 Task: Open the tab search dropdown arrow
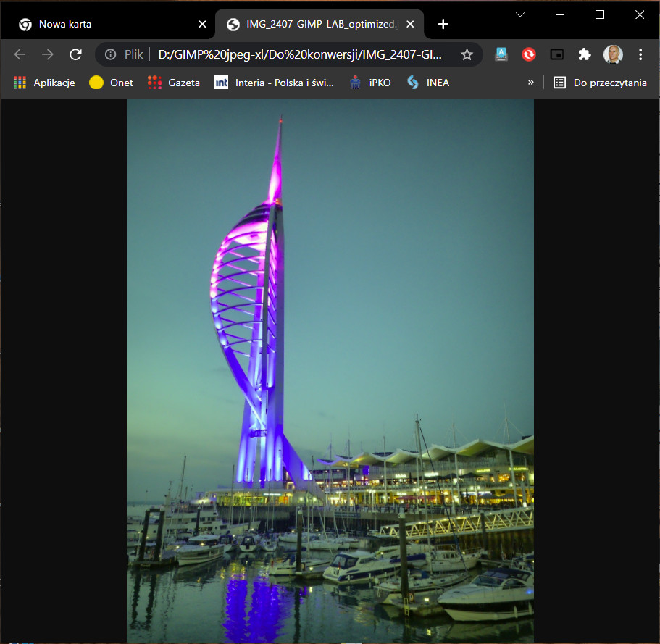[x=520, y=14]
